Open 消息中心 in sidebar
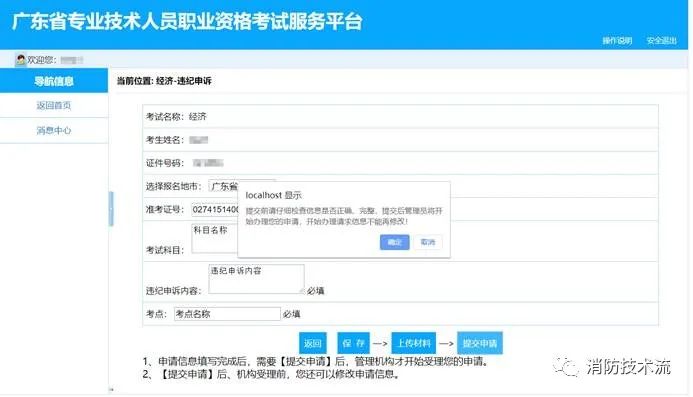This screenshot has height=397, width=693. click(x=54, y=130)
